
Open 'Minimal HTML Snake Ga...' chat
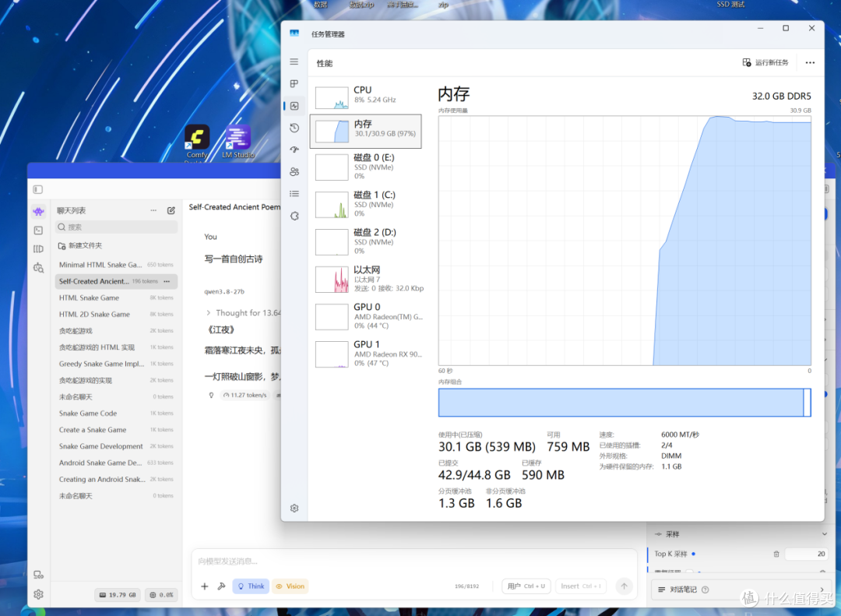point(116,265)
